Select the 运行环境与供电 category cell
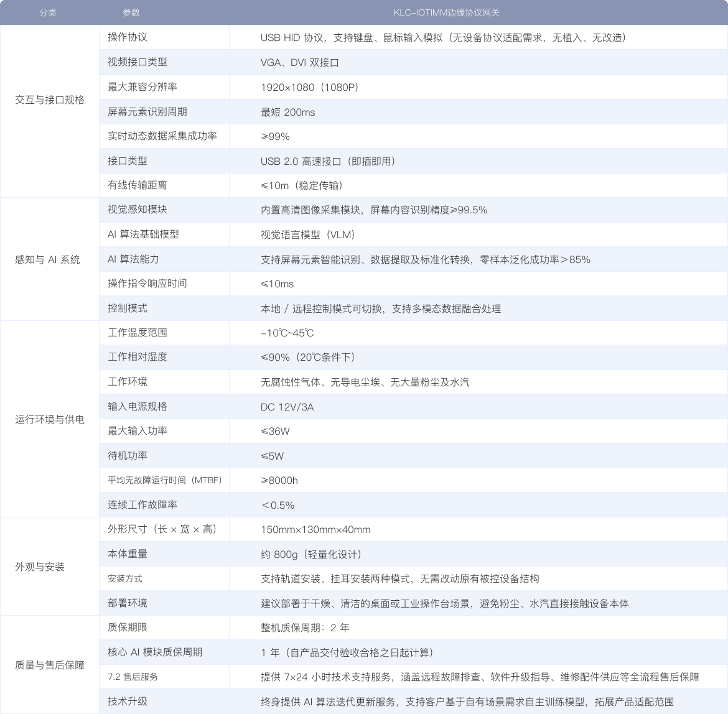Image resolution: width=728 pixels, height=714 pixels. 50,419
